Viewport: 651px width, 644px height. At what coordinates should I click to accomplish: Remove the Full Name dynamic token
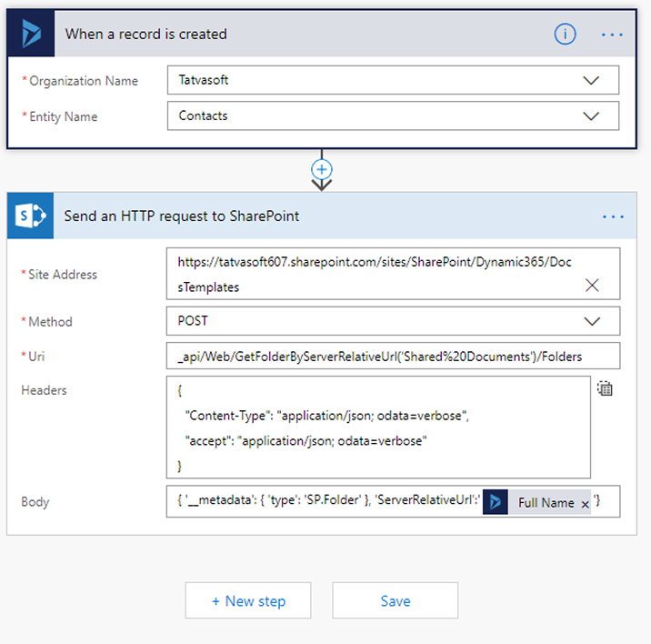coord(585,505)
